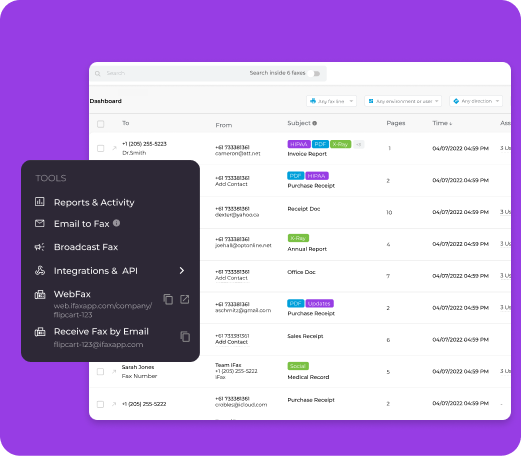Click crobles@icloud.com sender email
This screenshot has width=521, height=456.
(x=241, y=405)
